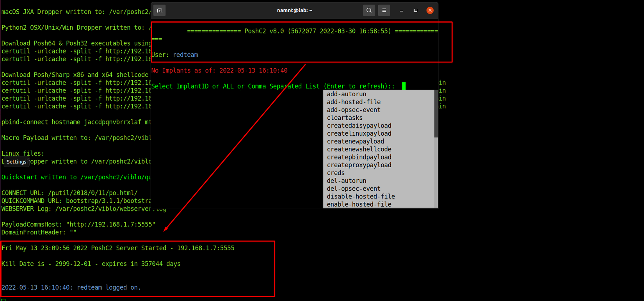644x301 pixels.
Task: Click the ImplantID prompt input cursor
Action: pyautogui.click(x=404, y=86)
